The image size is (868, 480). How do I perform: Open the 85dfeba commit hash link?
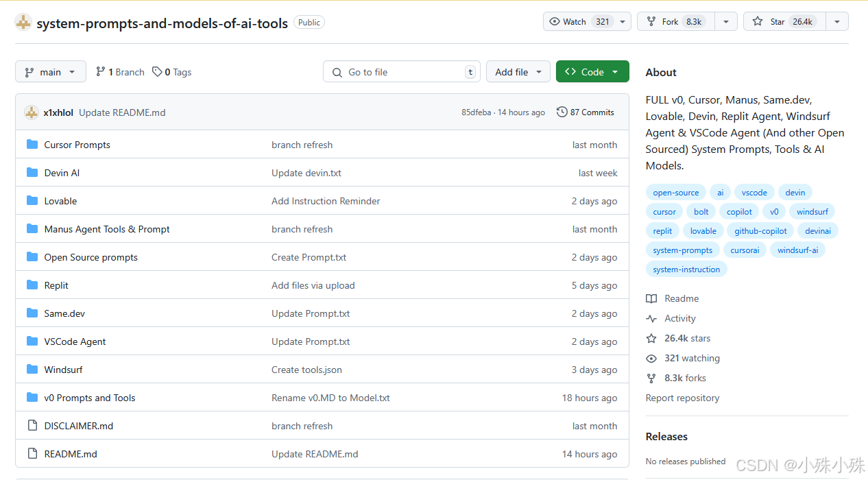coord(476,112)
